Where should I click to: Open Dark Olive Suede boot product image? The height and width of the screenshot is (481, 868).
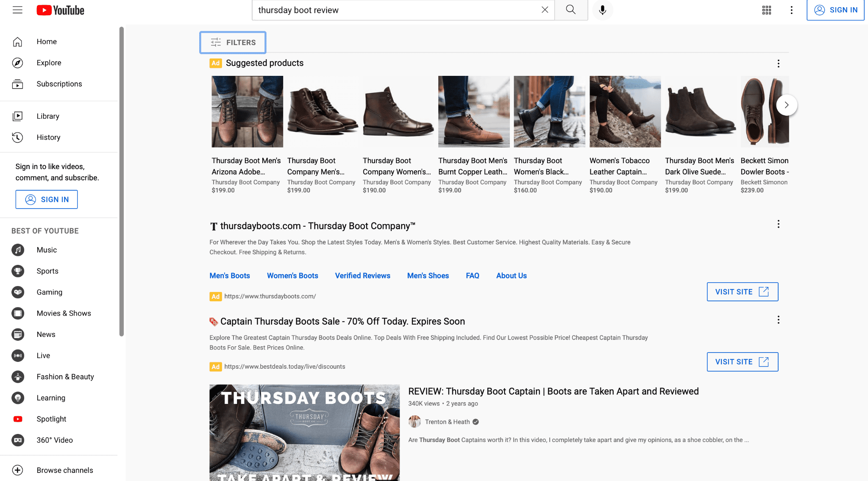[x=701, y=111]
